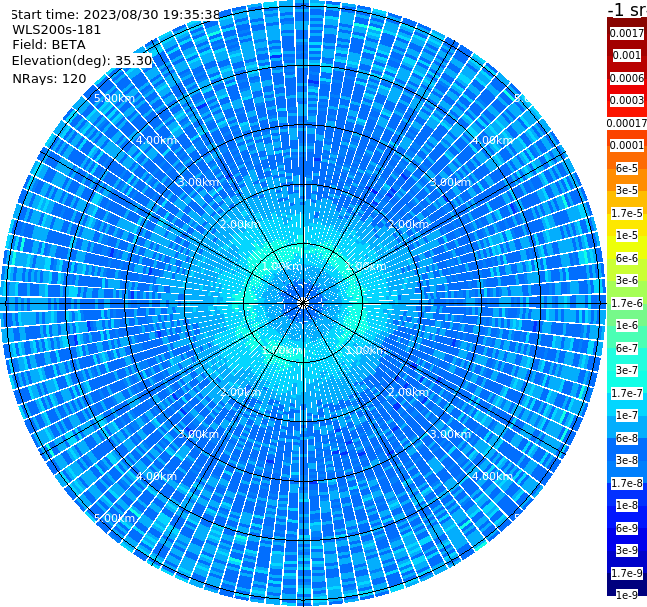Click the lower-right 2.00km range label
This screenshot has width=647, height=607.
tap(408, 392)
